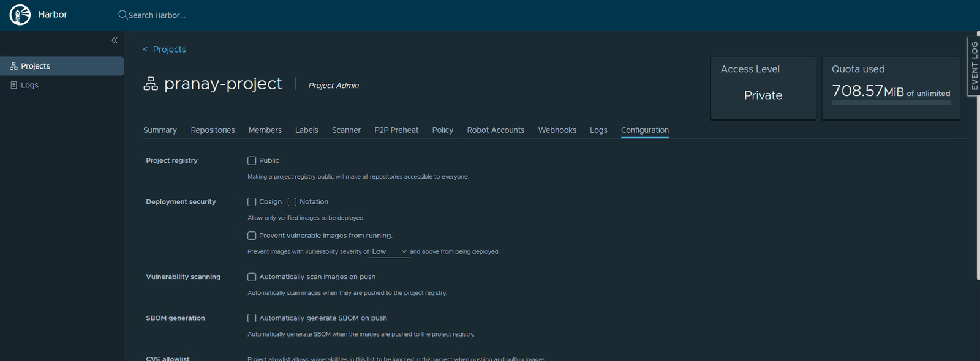Click the 708.57MiB quota value

pyautogui.click(x=867, y=91)
